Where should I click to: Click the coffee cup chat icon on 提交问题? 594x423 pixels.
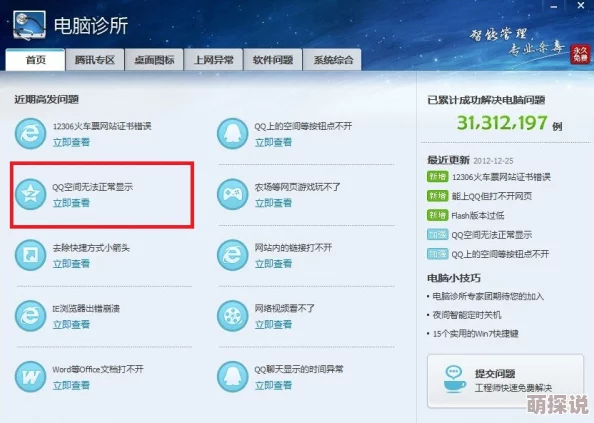click(454, 379)
